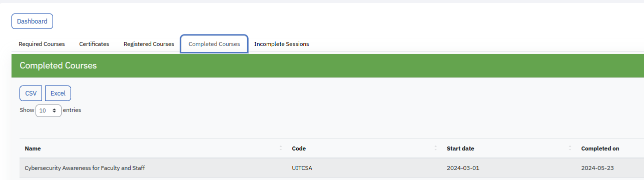Click the 2024-03-01 start date cell
The height and width of the screenshot is (180, 644).
tap(463, 168)
